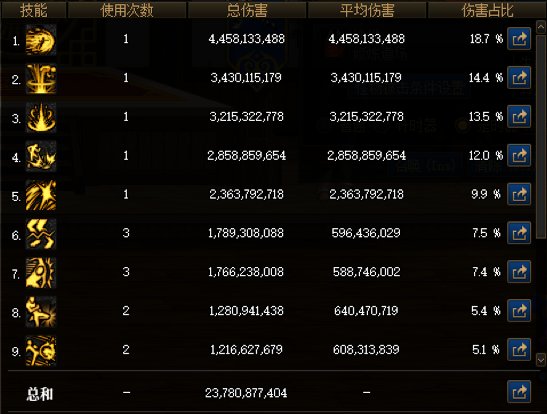The image size is (547, 414).
Task: Click the 伤害占比 column header
Action: (487, 10)
